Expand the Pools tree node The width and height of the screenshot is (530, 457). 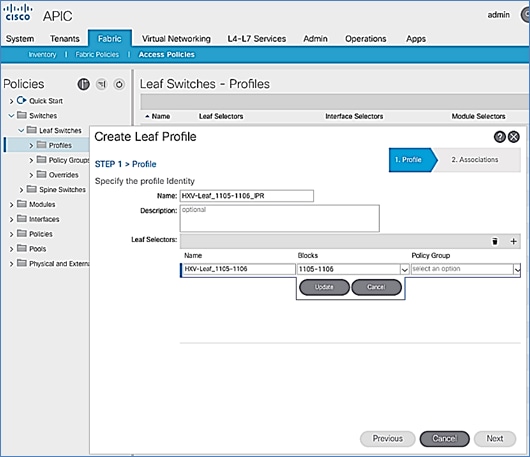(x=11, y=249)
